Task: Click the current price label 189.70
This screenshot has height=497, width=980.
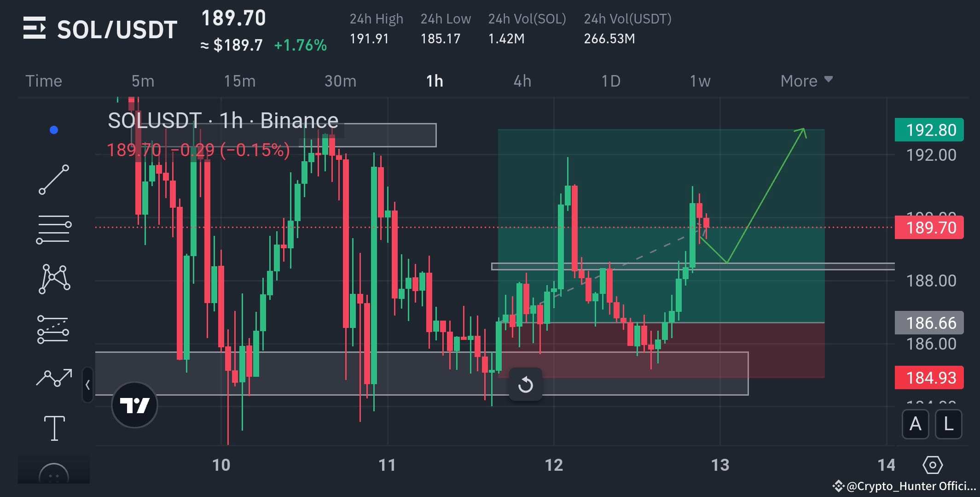Action: pos(929,227)
